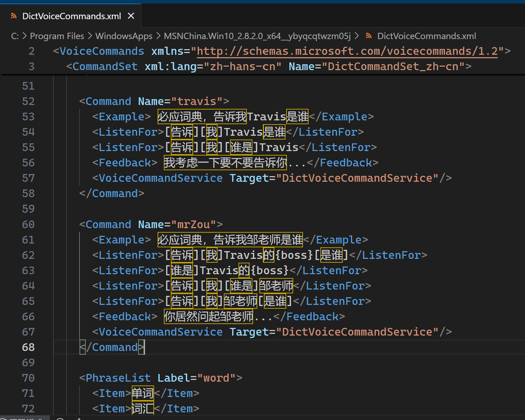Click the XML file icon in the editor tab
The height and width of the screenshot is (420, 525).
click(x=14, y=16)
